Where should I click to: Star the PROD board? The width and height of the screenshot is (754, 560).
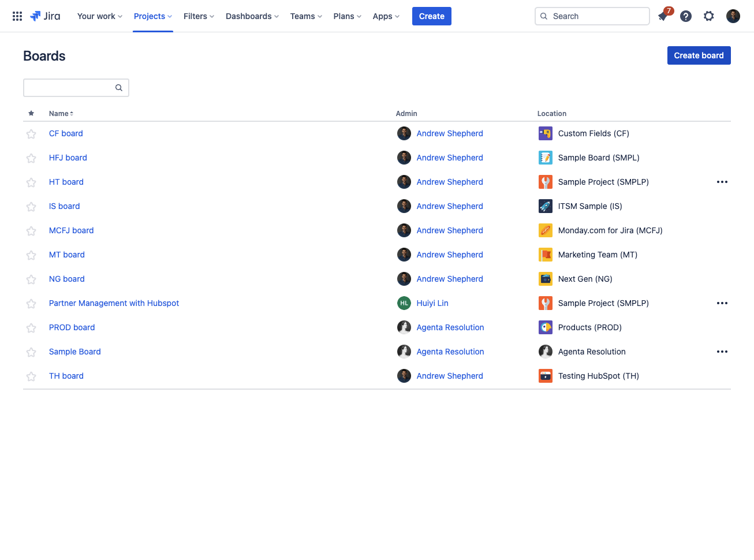pos(31,328)
